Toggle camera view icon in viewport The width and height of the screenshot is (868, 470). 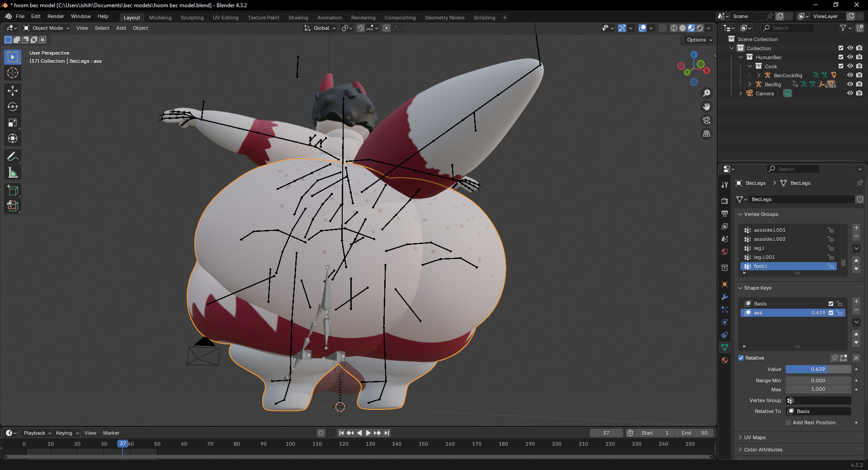tap(707, 120)
